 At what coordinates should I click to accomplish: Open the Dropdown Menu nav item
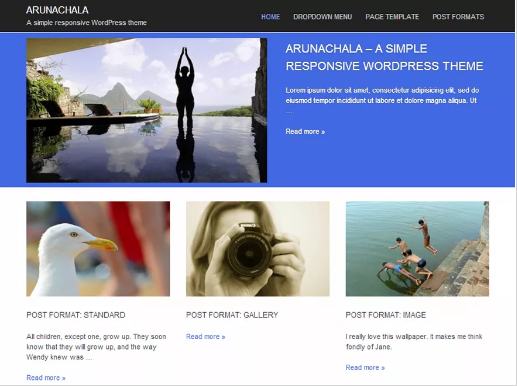(322, 17)
